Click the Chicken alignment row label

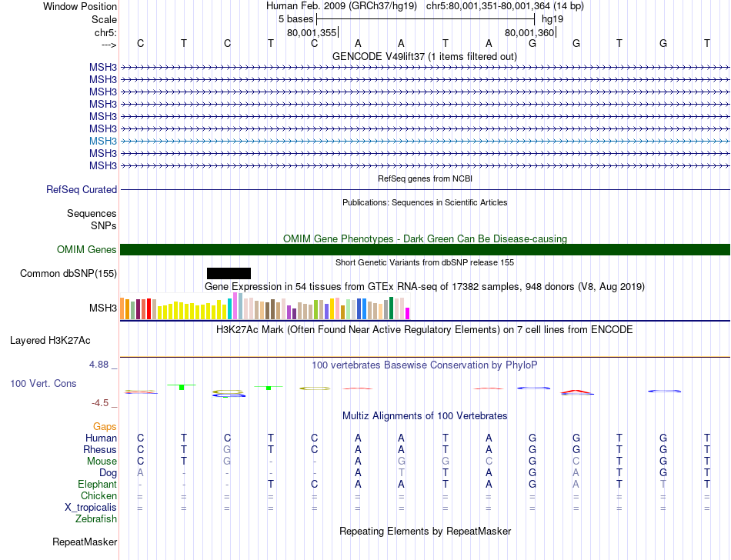pos(98,495)
